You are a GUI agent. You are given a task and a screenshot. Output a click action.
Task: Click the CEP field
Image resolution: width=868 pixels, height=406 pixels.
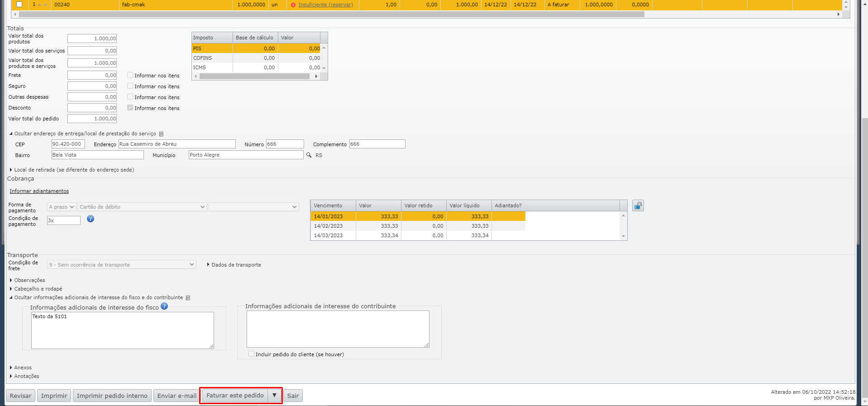coord(68,144)
